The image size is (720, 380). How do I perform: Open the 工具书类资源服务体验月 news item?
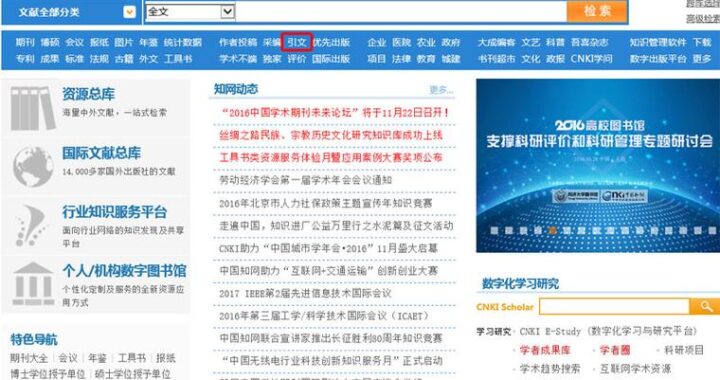331,157
